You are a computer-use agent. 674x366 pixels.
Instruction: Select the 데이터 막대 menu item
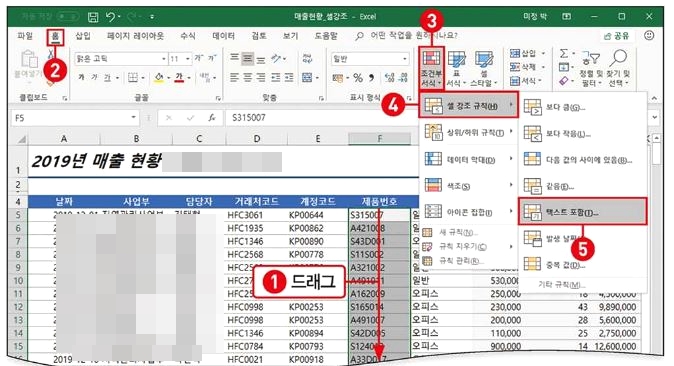(x=469, y=160)
